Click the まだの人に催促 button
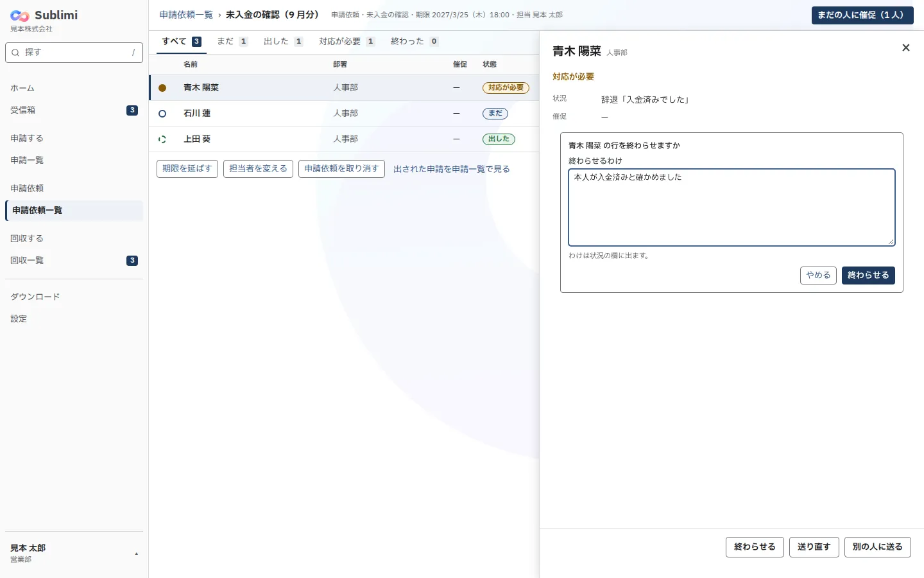This screenshot has width=924, height=578. click(862, 15)
